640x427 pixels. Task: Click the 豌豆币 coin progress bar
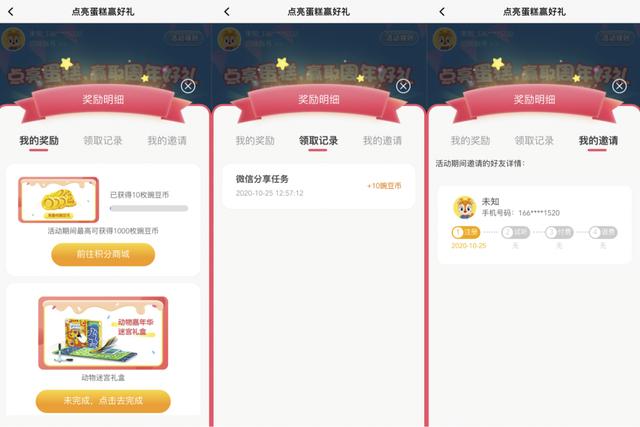pyautogui.click(x=149, y=209)
